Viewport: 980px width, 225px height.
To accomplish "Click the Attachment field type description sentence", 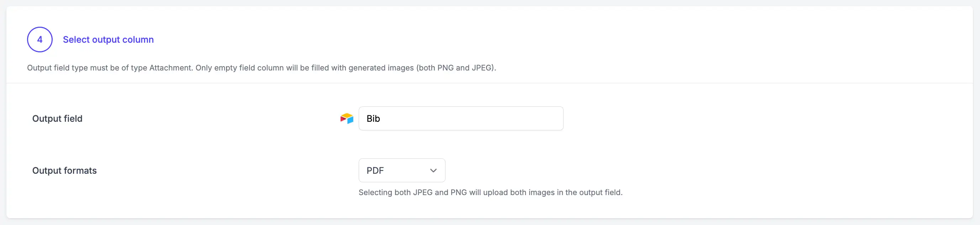I will click(x=261, y=68).
